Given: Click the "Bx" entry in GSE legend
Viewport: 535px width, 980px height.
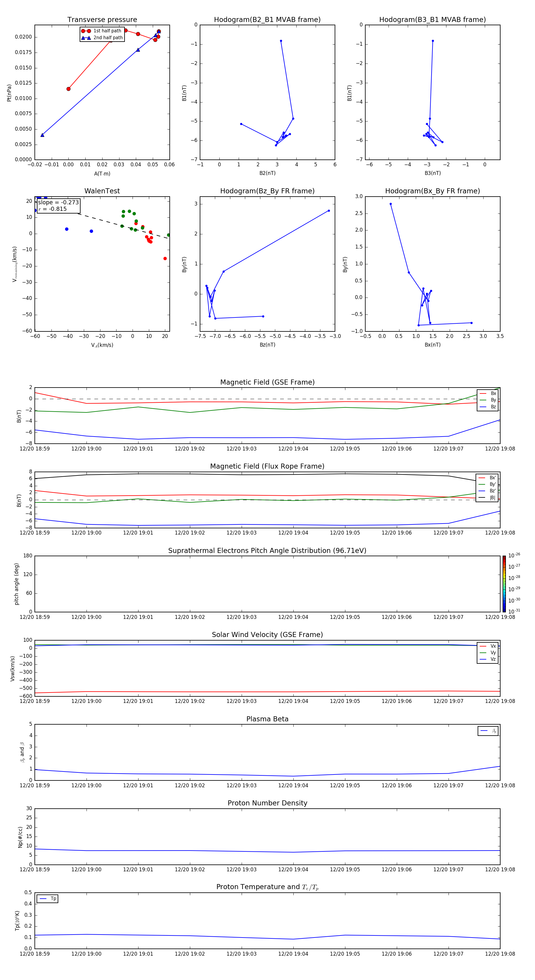Looking at the screenshot, I should click(x=488, y=393).
